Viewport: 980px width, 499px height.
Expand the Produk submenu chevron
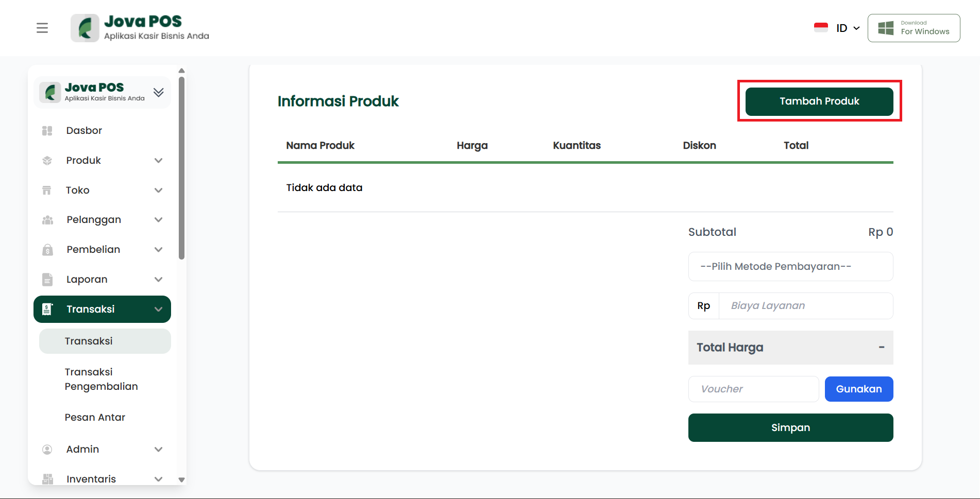coord(159,161)
